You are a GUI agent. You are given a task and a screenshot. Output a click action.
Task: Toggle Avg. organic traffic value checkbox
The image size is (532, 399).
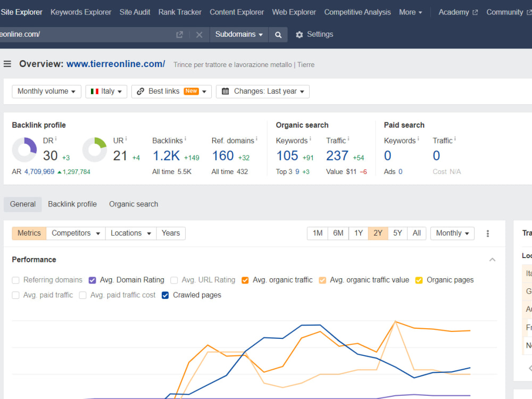tap(322, 280)
